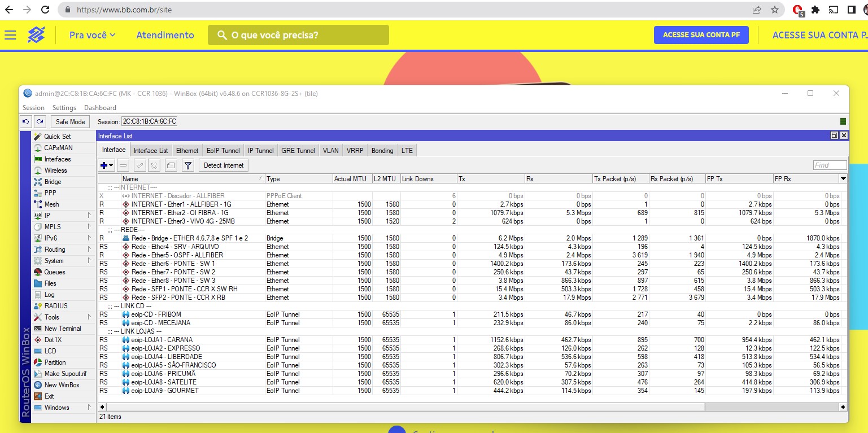Click the Undo arrow in WinBox toolbar

[25, 121]
